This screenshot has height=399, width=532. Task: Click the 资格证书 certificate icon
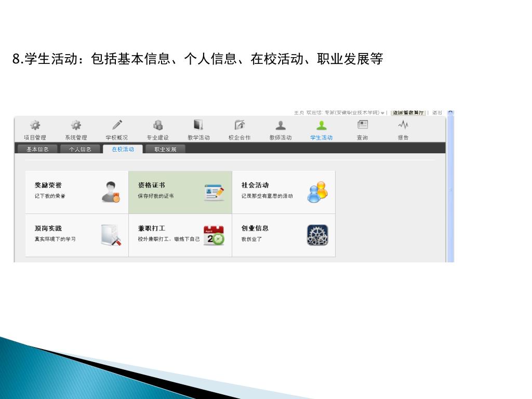pyautogui.click(x=214, y=192)
